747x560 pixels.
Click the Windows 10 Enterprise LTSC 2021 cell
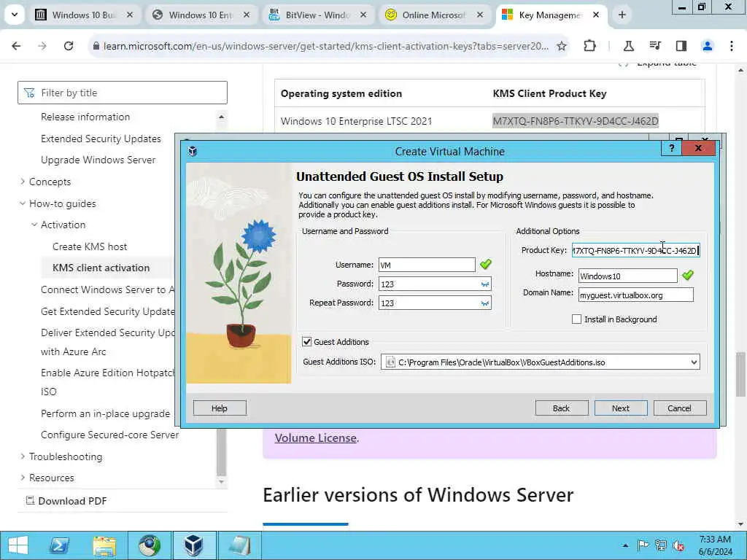click(x=356, y=121)
